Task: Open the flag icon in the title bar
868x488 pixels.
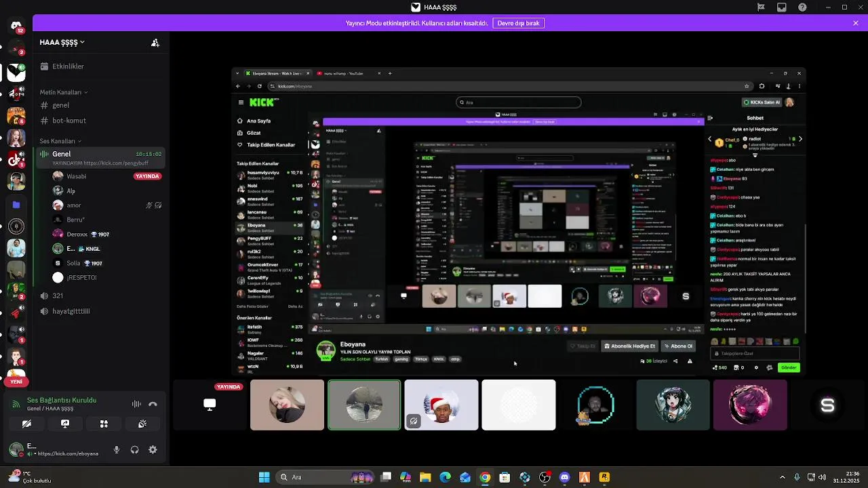Action: coord(762,7)
